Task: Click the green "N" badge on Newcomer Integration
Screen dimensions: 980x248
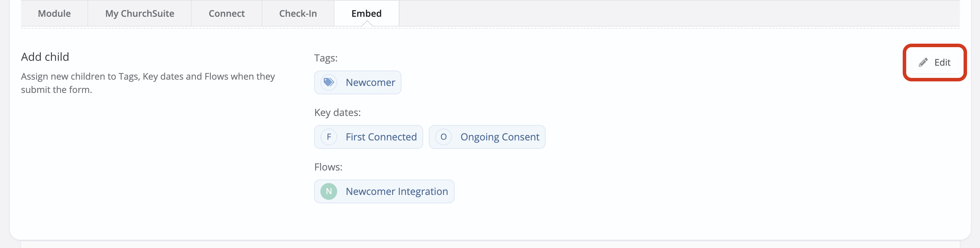Action: [x=329, y=191]
